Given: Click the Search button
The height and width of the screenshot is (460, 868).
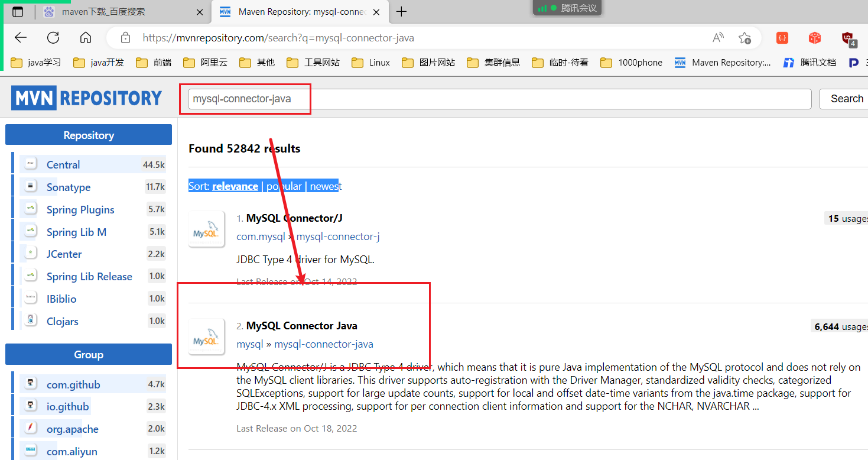Looking at the screenshot, I should pos(846,99).
